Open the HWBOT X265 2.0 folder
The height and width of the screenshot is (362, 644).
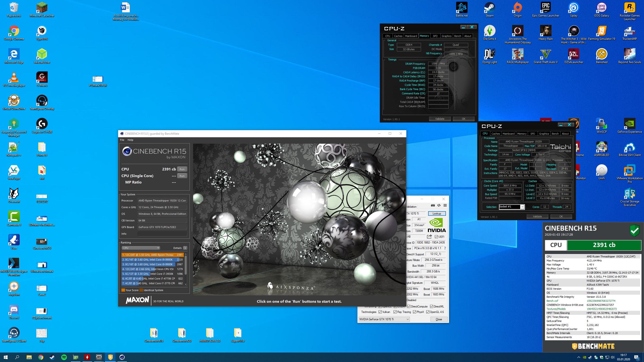pyautogui.click(x=210, y=335)
